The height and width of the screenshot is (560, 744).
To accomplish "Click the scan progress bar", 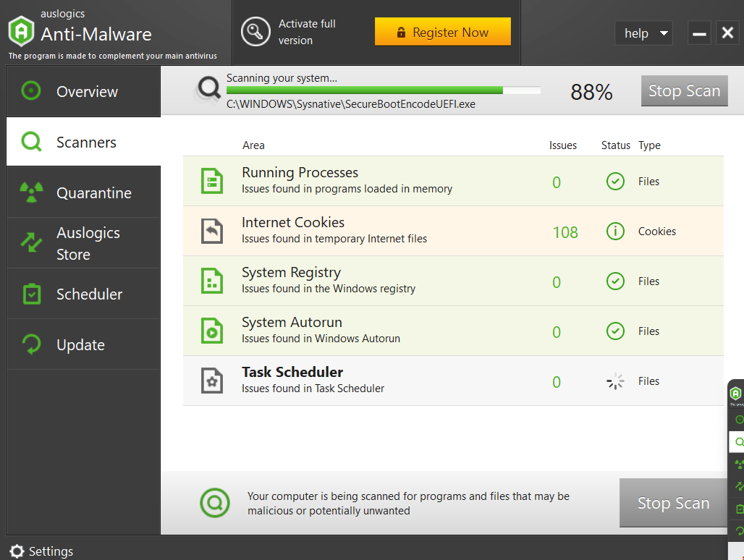I will (383, 90).
